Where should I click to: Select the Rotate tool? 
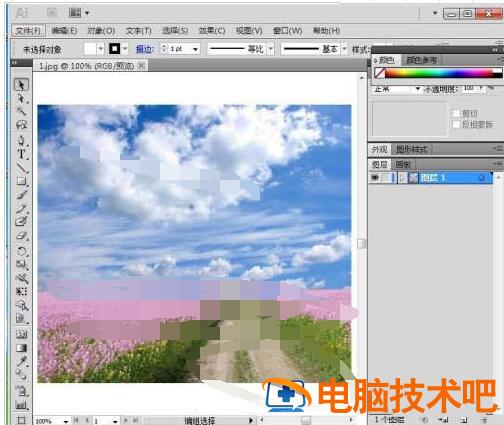pos(21,251)
